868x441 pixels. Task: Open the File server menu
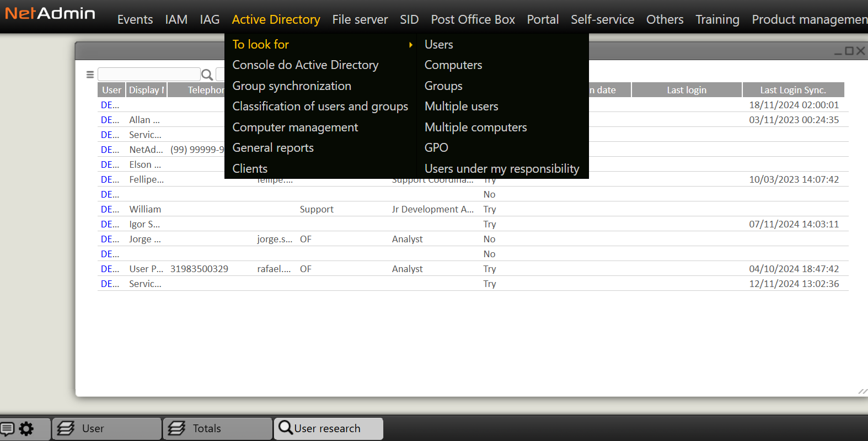click(x=360, y=19)
